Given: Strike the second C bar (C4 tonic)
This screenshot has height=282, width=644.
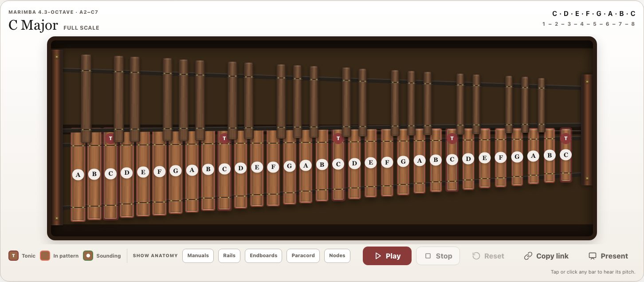Looking at the screenshot, I should pos(224,169).
